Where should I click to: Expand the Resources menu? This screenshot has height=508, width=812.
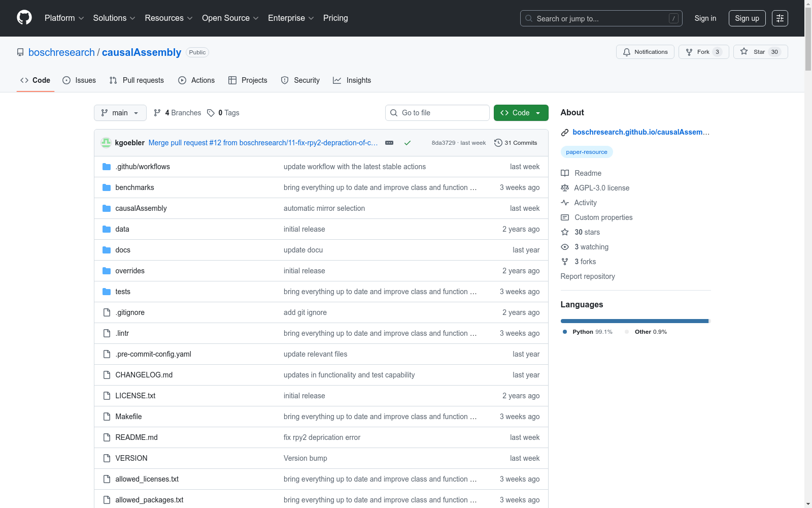pos(169,18)
